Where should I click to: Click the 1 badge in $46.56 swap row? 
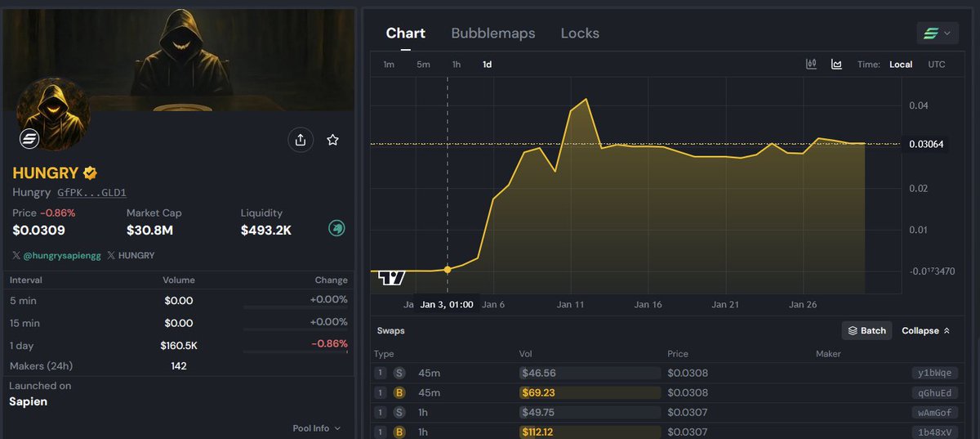click(x=380, y=373)
